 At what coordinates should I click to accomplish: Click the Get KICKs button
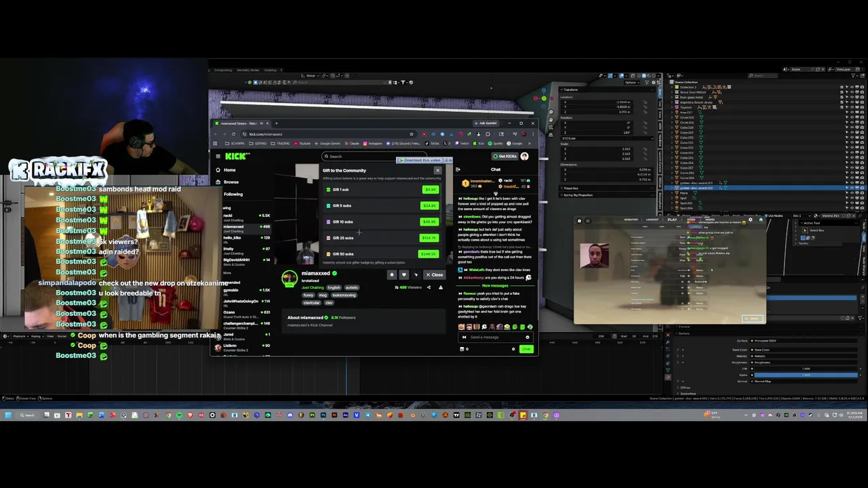pyautogui.click(x=505, y=156)
